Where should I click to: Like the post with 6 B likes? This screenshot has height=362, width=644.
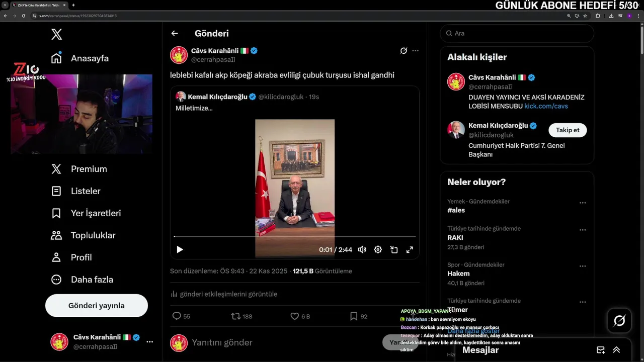click(300, 316)
